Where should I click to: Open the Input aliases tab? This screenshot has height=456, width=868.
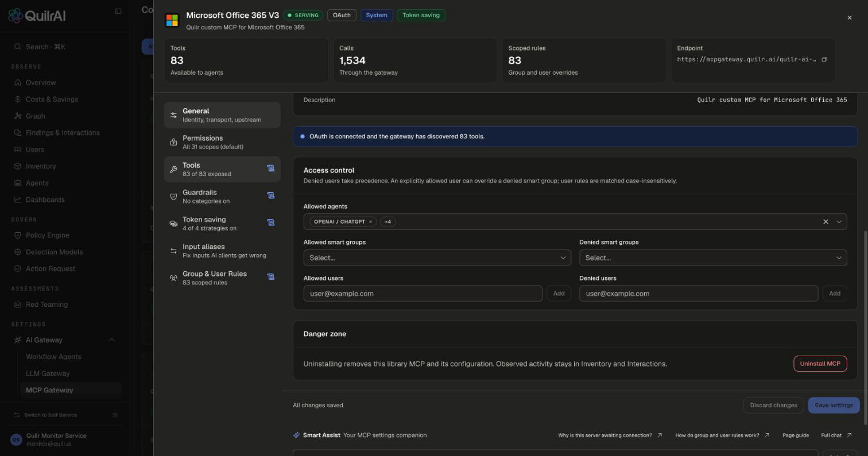pyautogui.click(x=222, y=251)
